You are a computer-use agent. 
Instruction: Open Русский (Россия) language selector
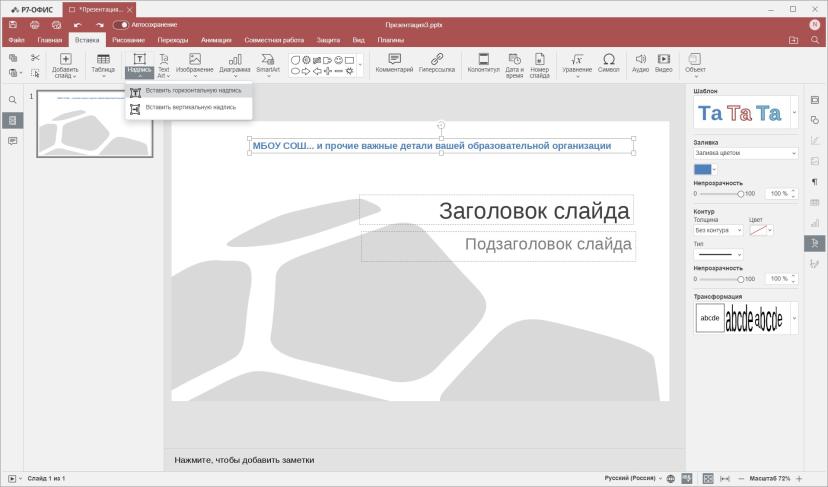click(x=633, y=478)
